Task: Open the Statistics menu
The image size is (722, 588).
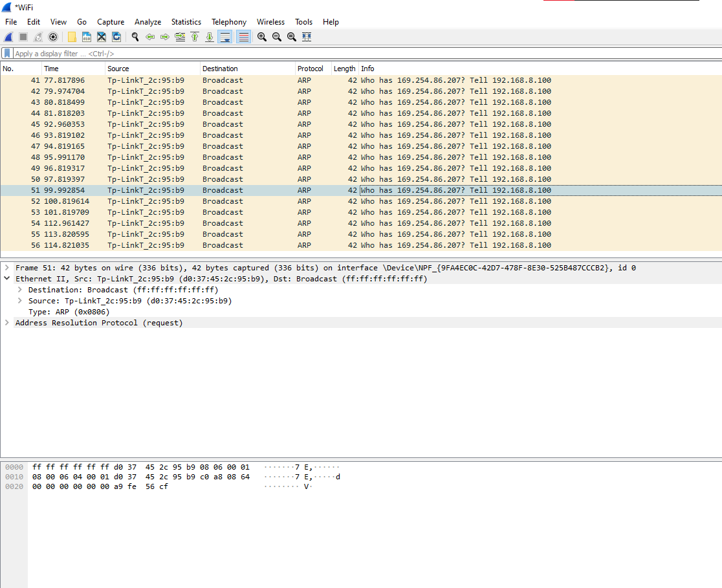Action: 186,21
